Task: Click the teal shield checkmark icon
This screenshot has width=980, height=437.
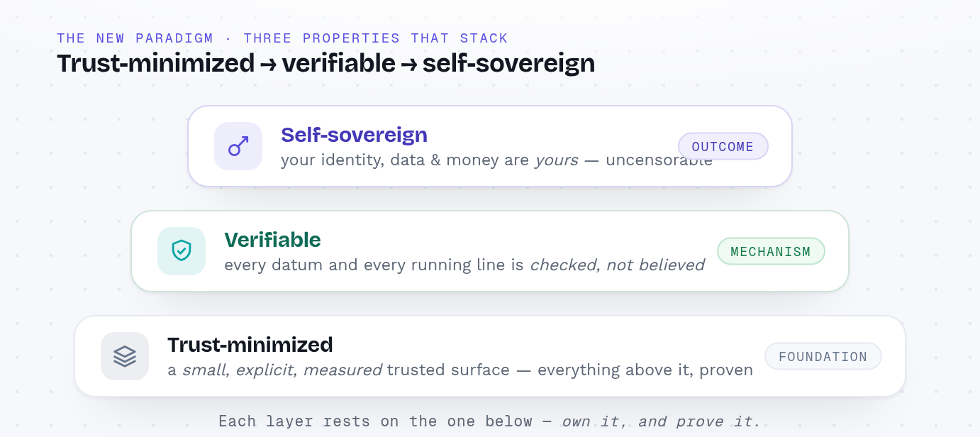Action: coord(182,251)
